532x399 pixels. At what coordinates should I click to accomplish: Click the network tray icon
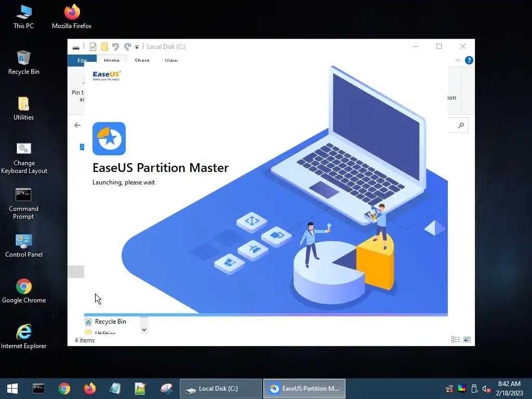pyautogui.click(x=449, y=389)
